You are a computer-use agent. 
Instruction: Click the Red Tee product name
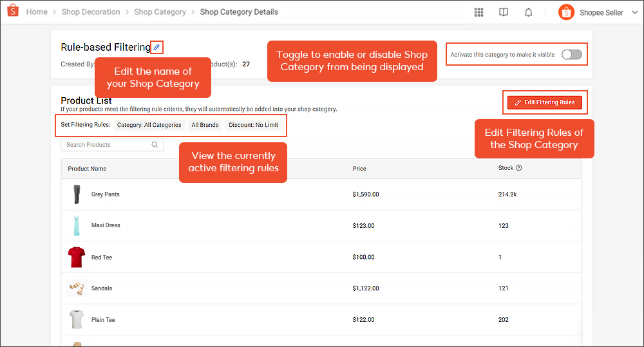pyautogui.click(x=102, y=257)
